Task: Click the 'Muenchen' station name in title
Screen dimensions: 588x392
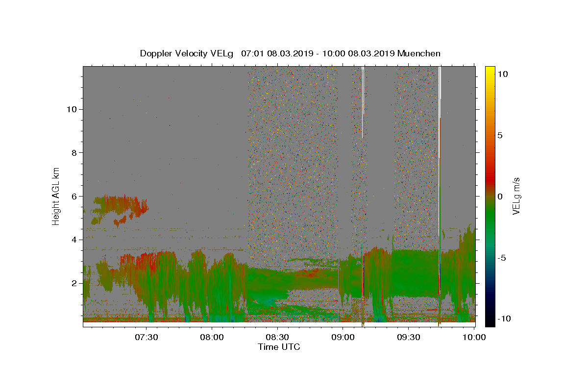Action: [x=419, y=53]
